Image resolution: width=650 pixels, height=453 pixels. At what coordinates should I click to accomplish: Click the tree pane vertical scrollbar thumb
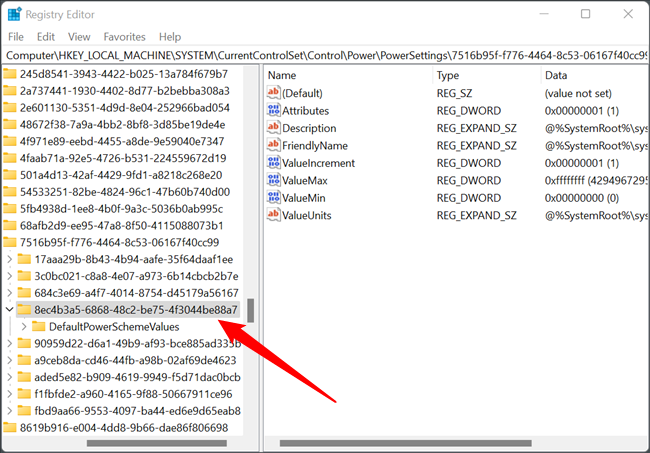click(x=250, y=310)
